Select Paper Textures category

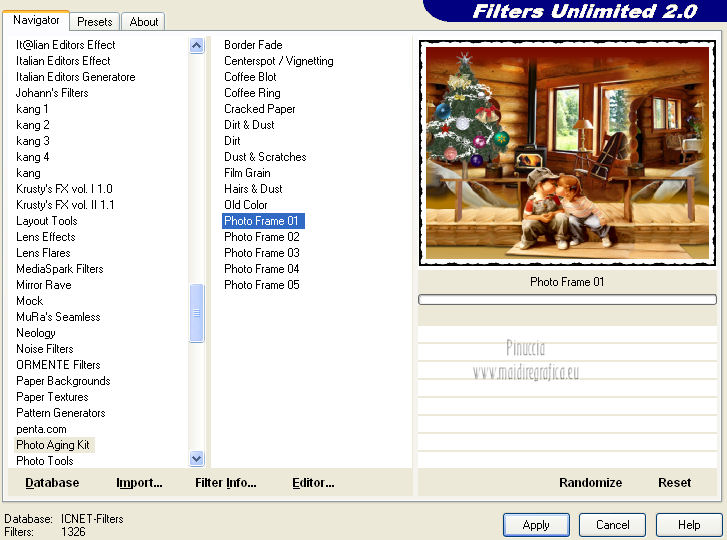pyautogui.click(x=52, y=397)
